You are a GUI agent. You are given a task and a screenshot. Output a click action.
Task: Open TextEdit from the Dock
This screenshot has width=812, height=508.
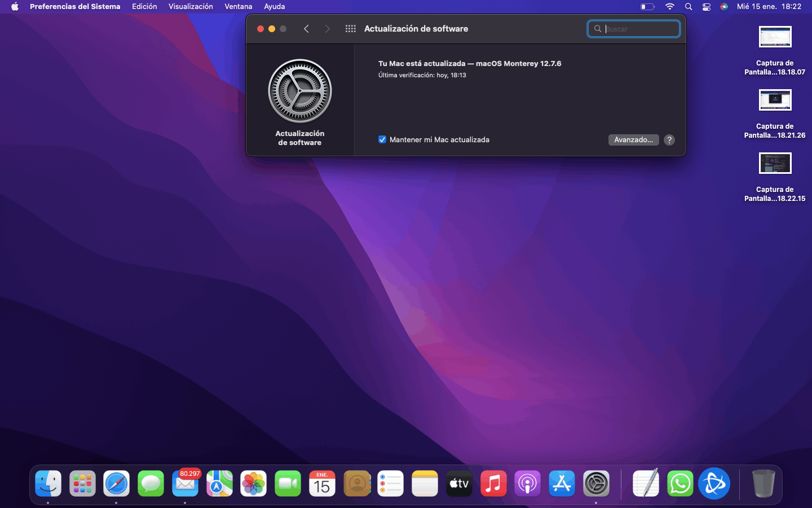click(x=646, y=484)
